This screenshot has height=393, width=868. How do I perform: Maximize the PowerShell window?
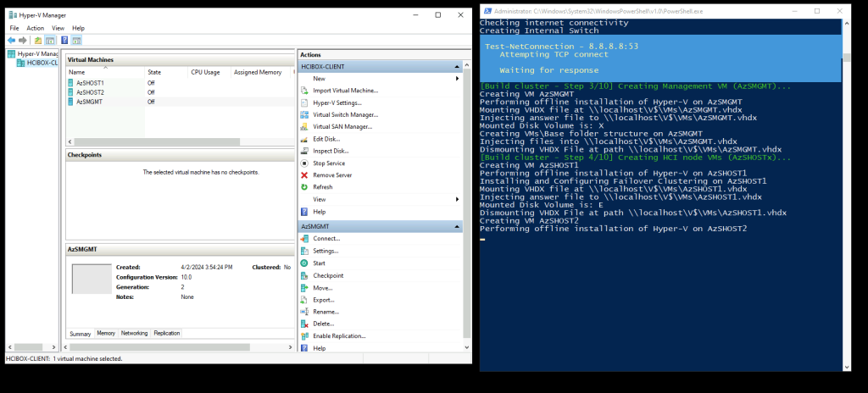tap(817, 11)
